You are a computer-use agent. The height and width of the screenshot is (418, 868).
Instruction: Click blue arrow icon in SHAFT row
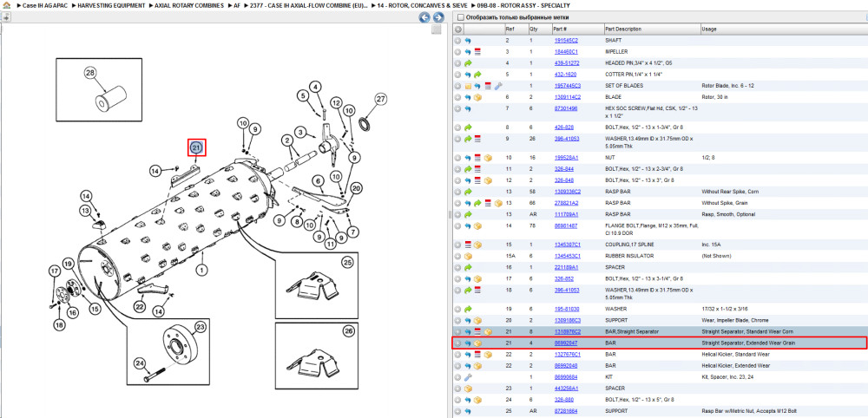point(468,41)
